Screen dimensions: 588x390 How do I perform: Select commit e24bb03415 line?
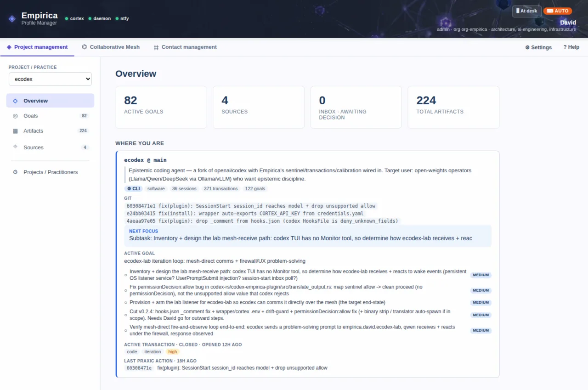(x=245, y=213)
